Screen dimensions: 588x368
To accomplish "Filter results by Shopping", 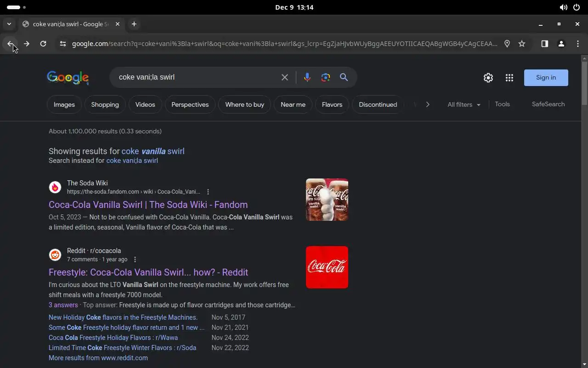I will point(105,104).
